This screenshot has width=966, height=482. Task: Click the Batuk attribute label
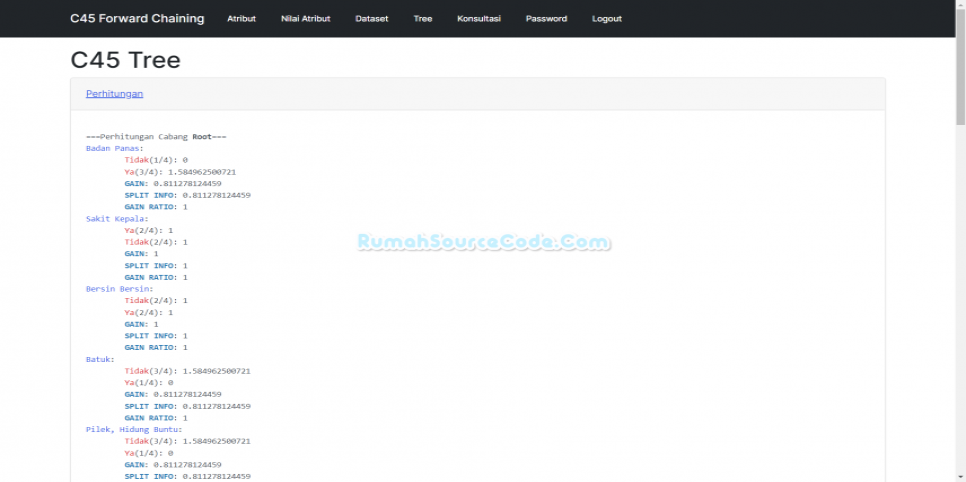[x=100, y=358]
